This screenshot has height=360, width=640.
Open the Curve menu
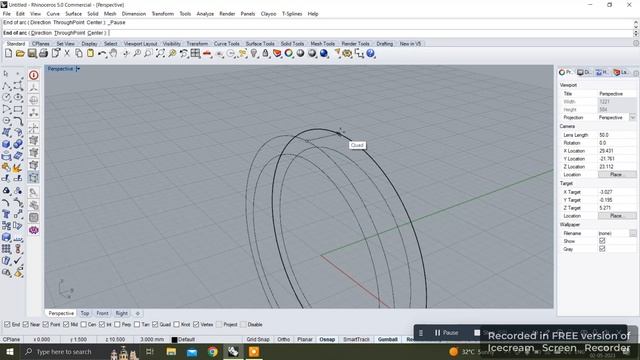point(53,14)
